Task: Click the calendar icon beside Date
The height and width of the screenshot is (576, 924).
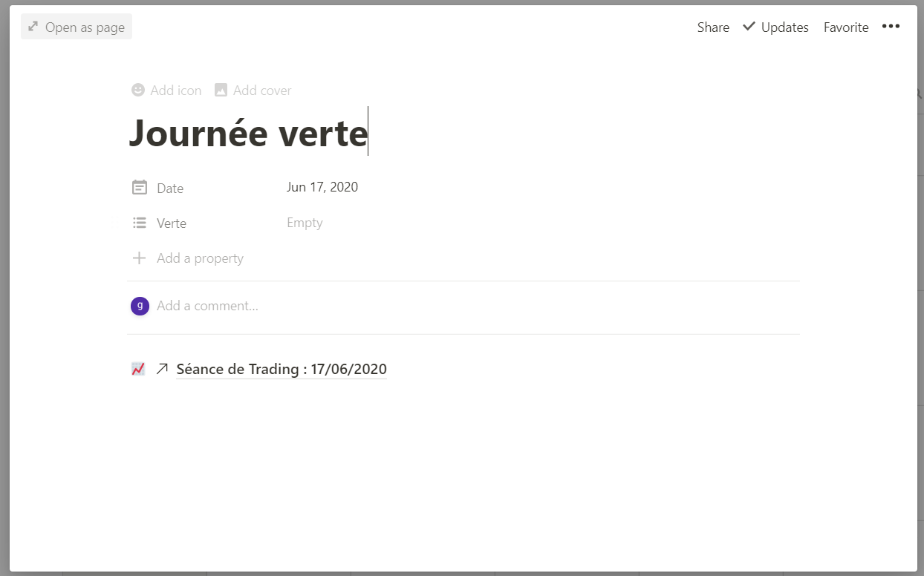Action: click(x=139, y=188)
